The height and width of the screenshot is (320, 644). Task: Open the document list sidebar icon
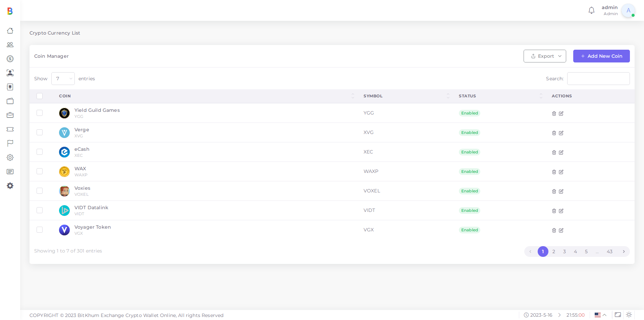(x=10, y=87)
